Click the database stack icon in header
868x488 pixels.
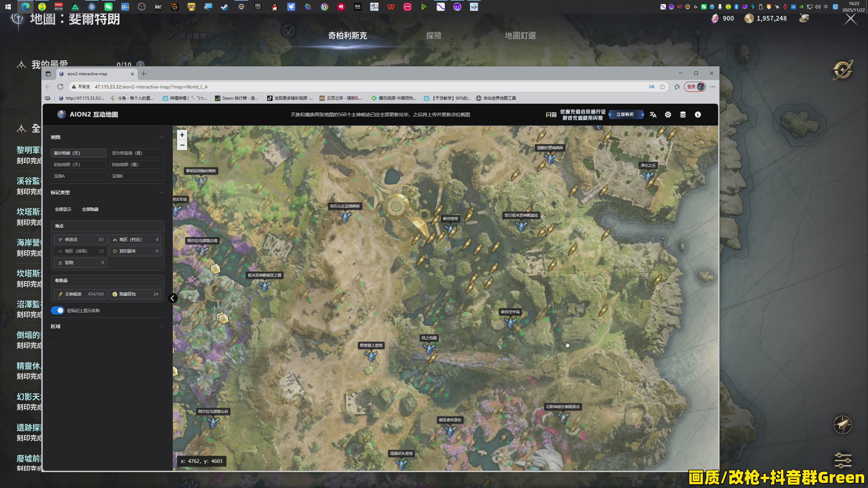[x=683, y=115]
